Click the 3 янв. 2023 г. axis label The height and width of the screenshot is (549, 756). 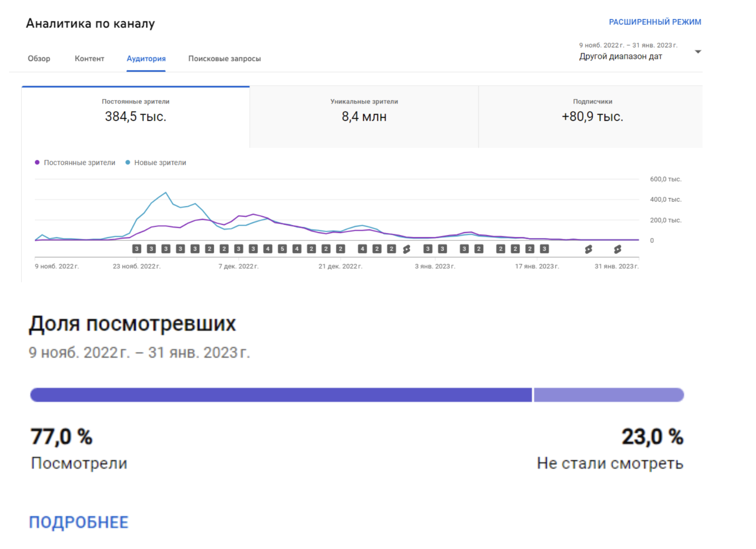tap(434, 266)
